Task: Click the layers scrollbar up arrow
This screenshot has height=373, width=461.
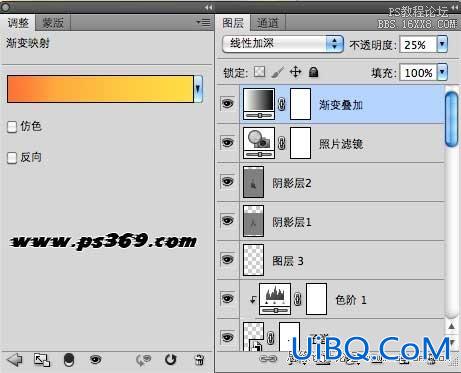Action: [451, 326]
